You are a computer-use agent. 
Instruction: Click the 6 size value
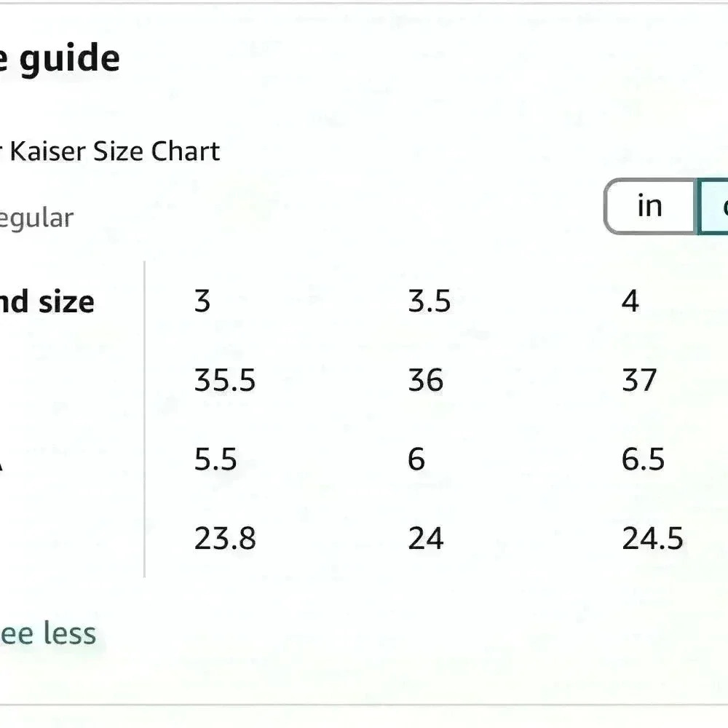416,459
